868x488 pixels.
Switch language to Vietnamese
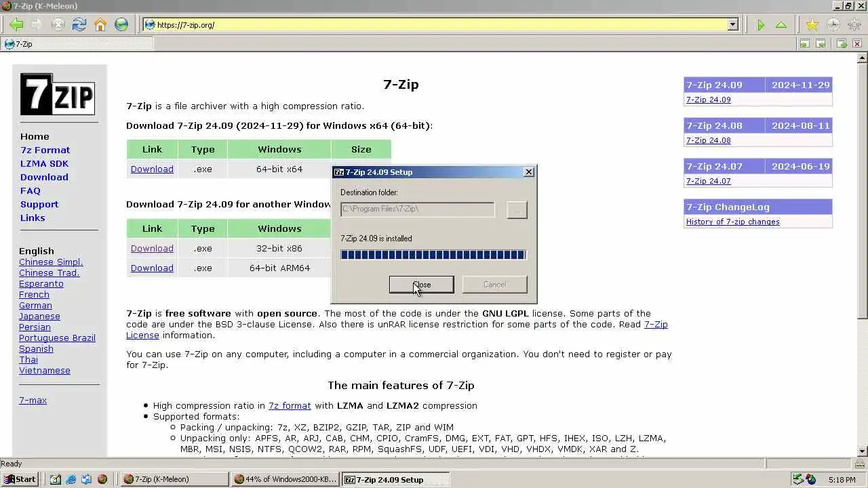click(45, 370)
